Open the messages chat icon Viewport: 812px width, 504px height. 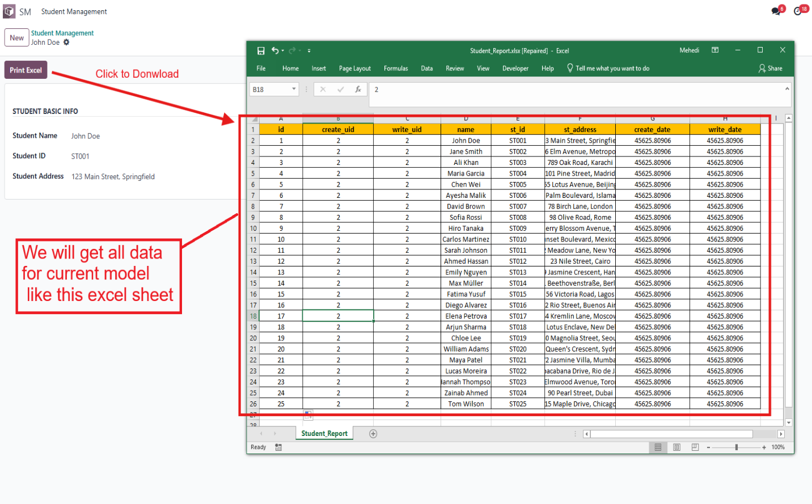(776, 11)
